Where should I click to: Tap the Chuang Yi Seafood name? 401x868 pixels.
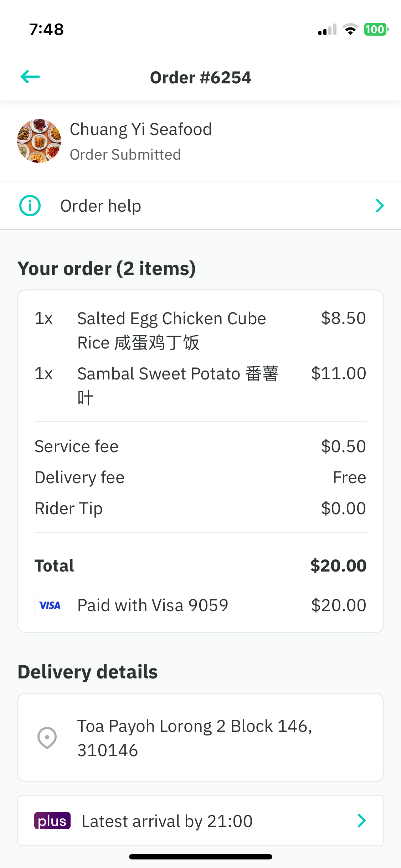pos(141,129)
